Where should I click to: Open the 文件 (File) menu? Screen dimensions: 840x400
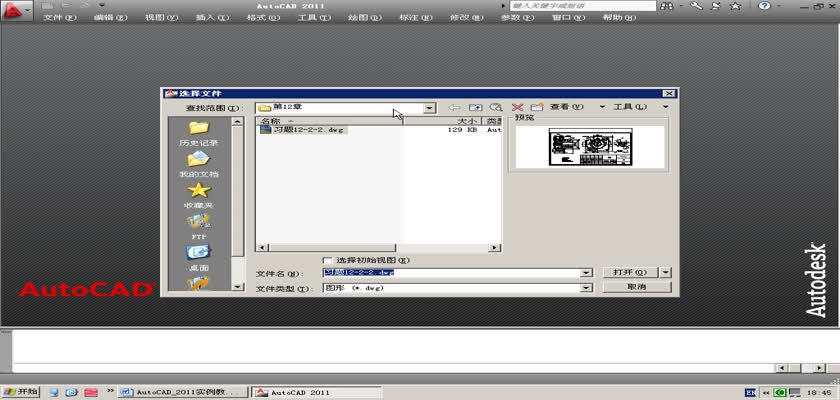tap(60, 17)
